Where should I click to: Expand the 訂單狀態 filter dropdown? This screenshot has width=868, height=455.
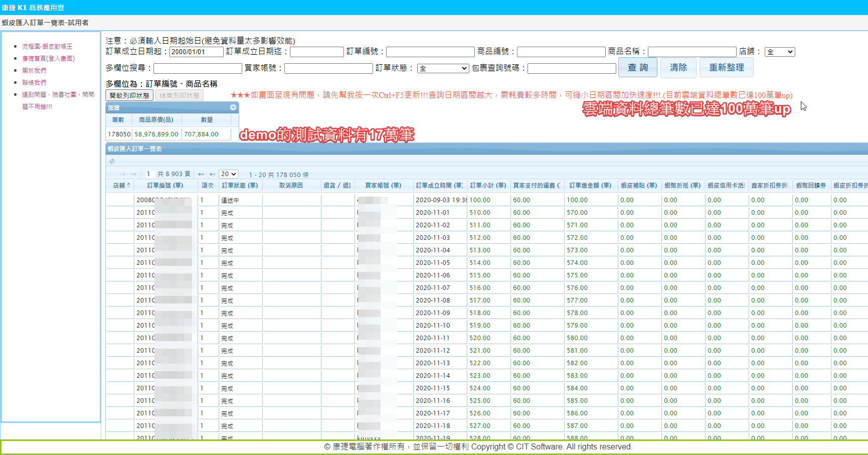pyautogui.click(x=443, y=68)
